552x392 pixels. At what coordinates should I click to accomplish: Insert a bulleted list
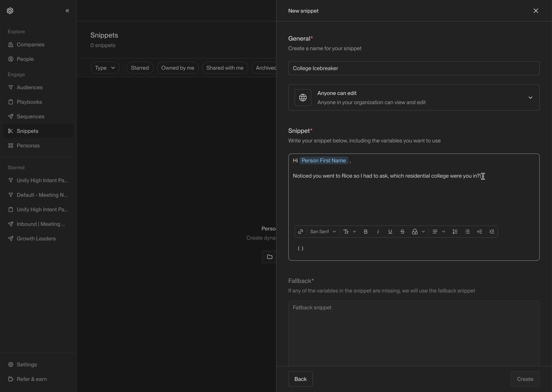tap(467, 231)
